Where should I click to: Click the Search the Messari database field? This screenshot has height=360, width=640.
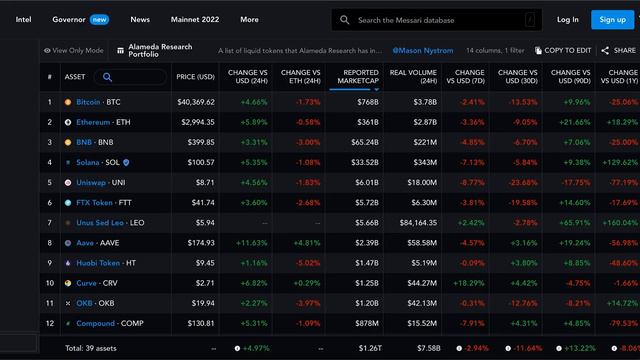pos(437,20)
